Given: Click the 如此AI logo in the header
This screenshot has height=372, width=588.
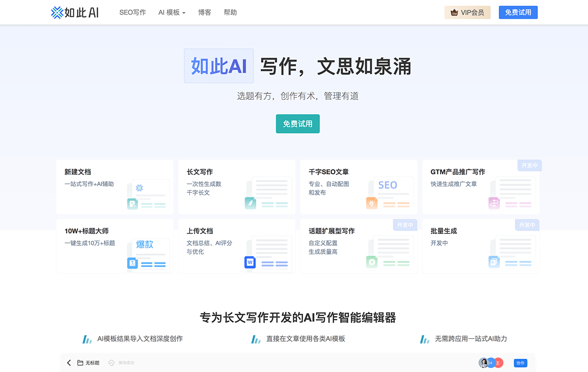Looking at the screenshot, I should coord(75,13).
